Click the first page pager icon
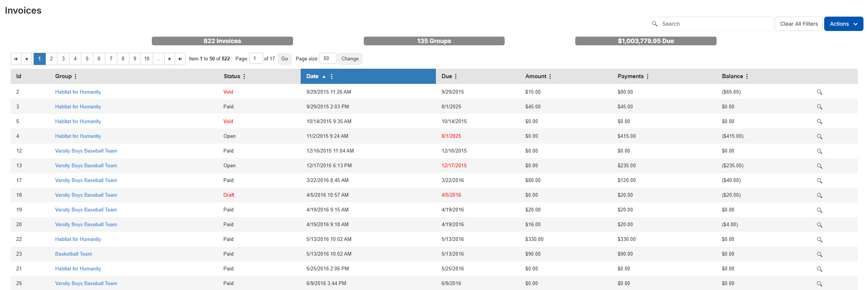The width and height of the screenshot is (868, 290). pos(16,59)
